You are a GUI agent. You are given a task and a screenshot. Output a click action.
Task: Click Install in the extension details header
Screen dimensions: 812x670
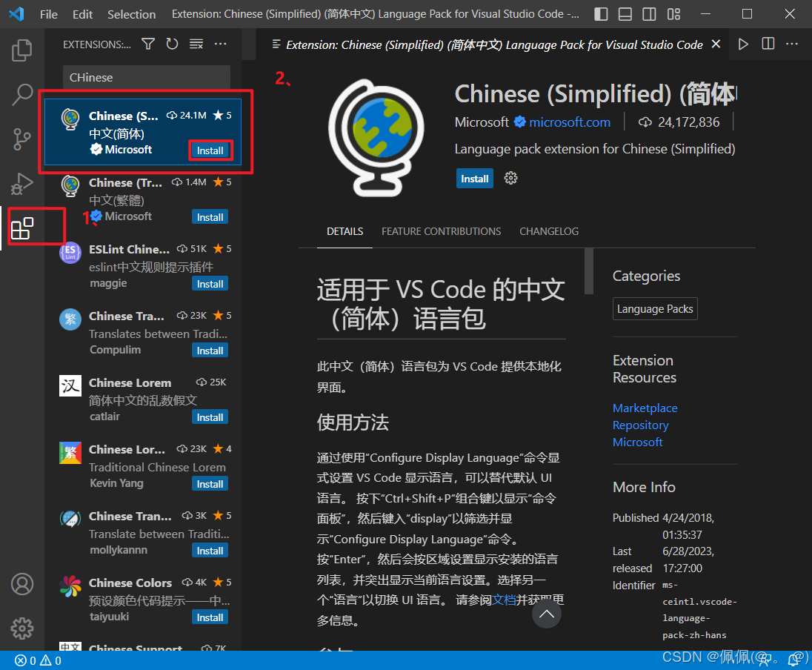pos(474,179)
